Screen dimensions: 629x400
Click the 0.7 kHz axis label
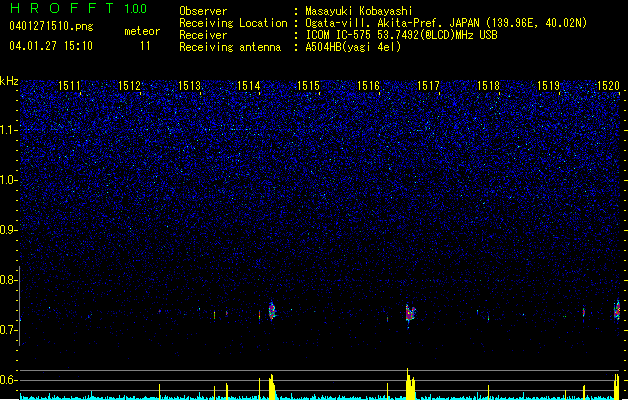pyautogui.click(x=8, y=330)
